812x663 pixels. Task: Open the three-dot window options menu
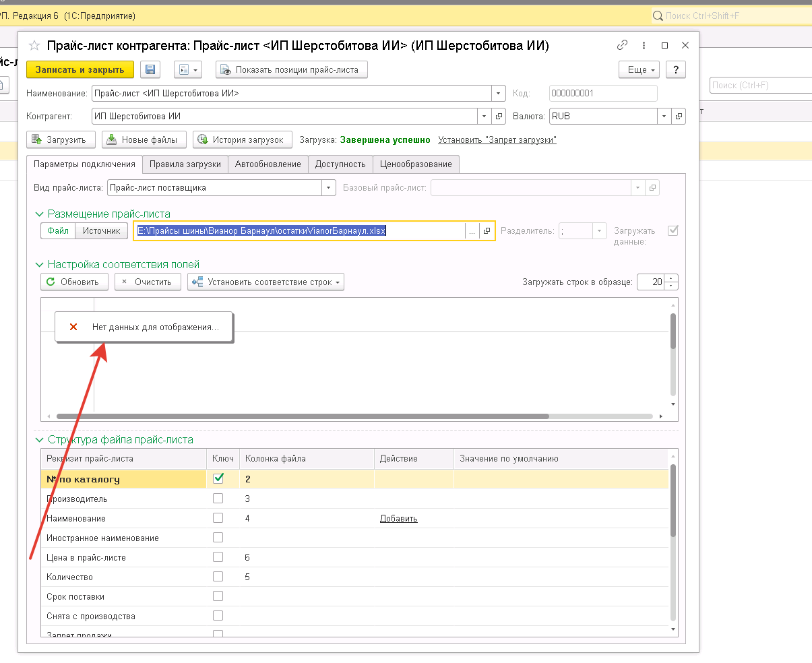click(643, 45)
